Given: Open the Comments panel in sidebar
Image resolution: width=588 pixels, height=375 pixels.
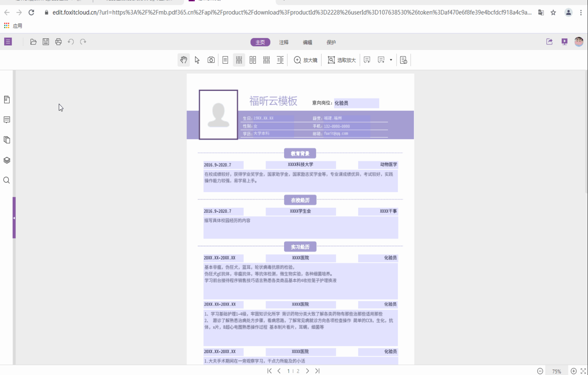Looking at the screenshot, I should [x=7, y=120].
